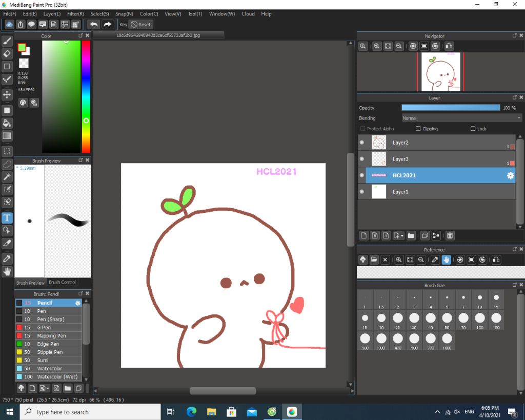Choose brush size 100 preset
The height and width of the screenshot is (420, 525).
pos(480,320)
